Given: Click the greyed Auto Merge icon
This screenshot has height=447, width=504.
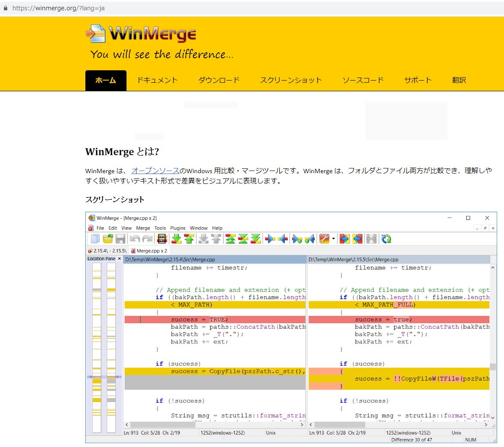Looking at the screenshot, I should pos(371,239).
